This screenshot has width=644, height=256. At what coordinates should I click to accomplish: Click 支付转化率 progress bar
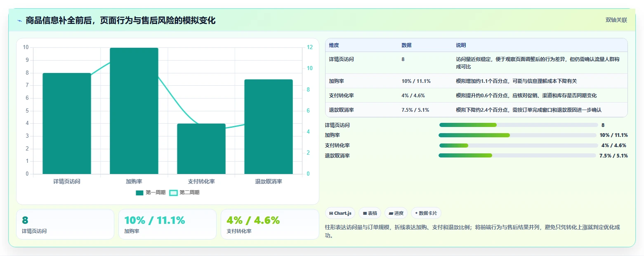pos(519,146)
